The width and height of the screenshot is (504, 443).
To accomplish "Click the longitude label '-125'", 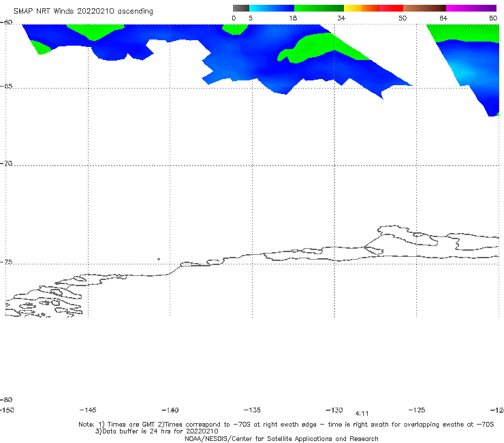I will (417, 410).
